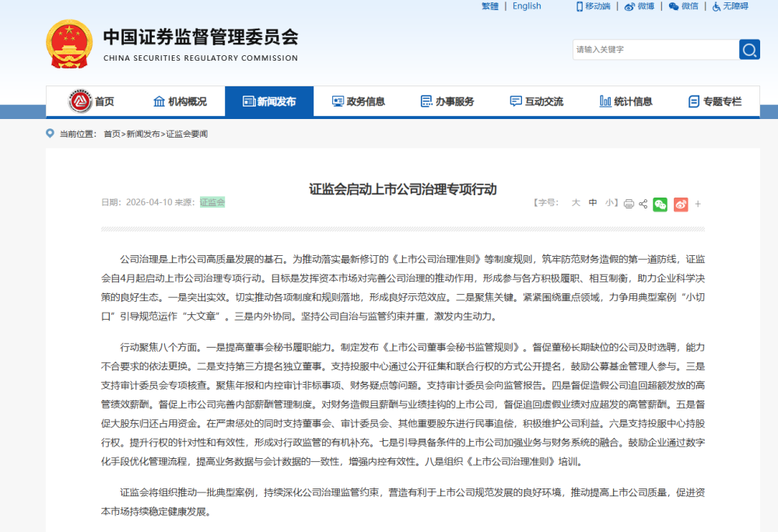Open the 机构概况 navigation item

tap(180, 101)
